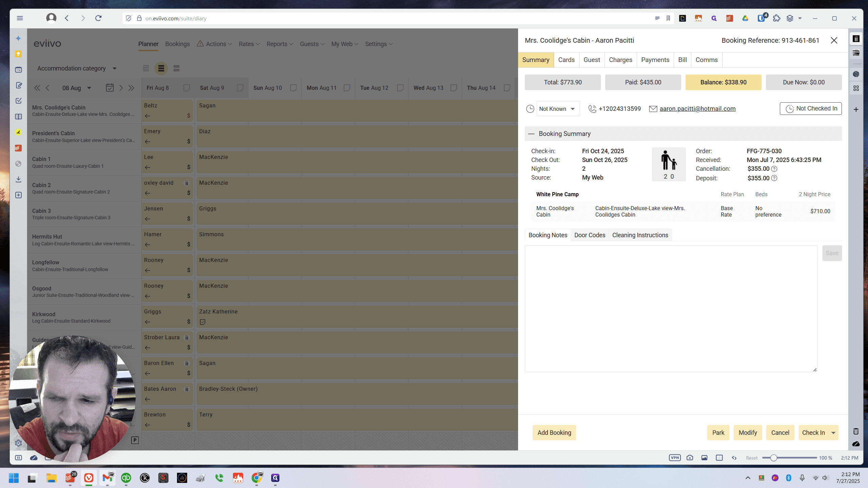
Task: Click the phone call icon beside +12024313599
Action: [592, 109]
